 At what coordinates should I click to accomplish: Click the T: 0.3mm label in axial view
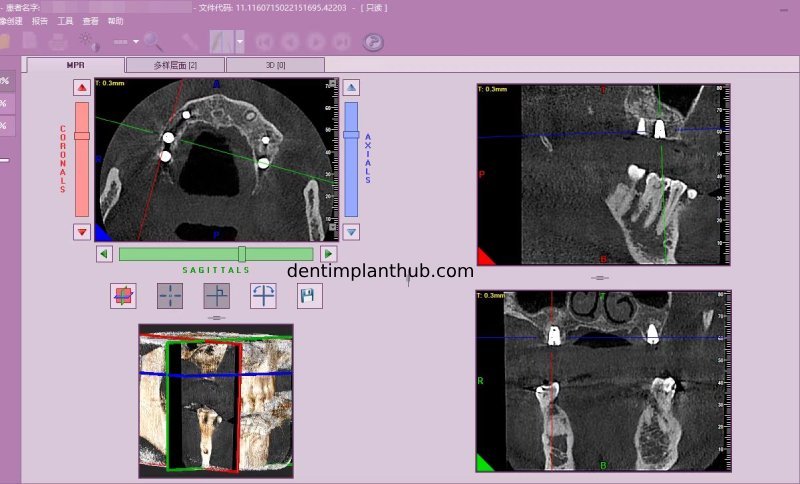click(110, 83)
